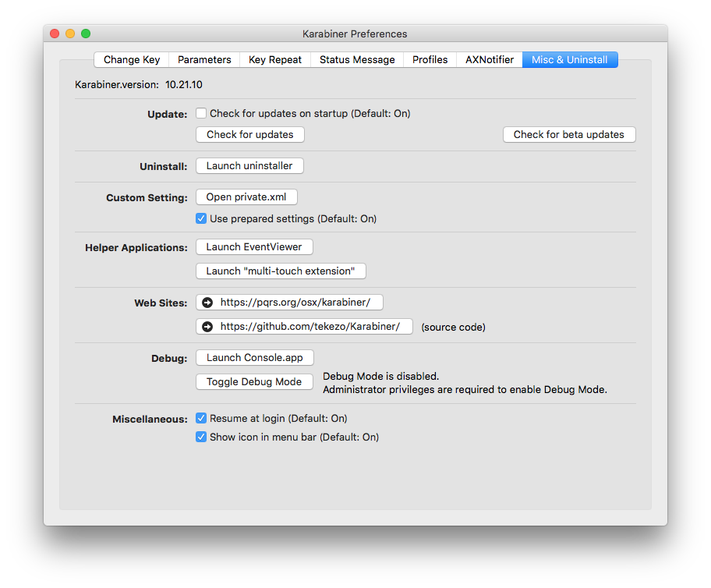
Task: Select the Status Message tab
Action: coord(357,60)
